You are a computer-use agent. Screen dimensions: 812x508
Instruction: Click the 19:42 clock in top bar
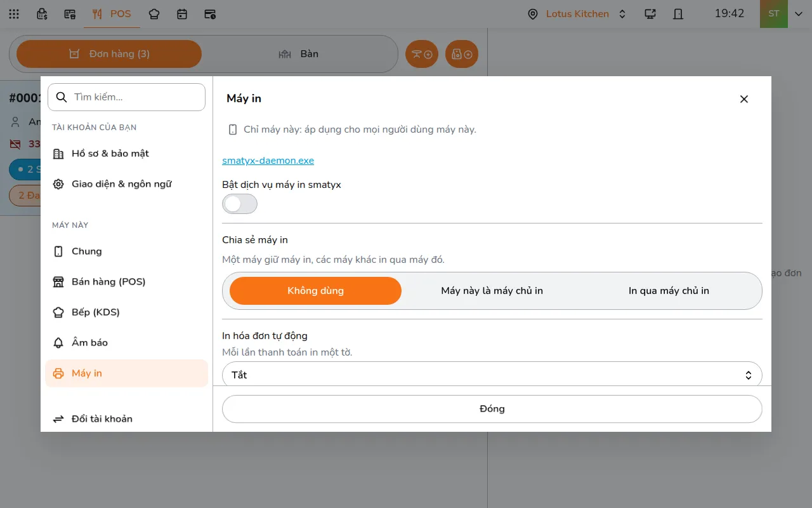tap(730, 13)
